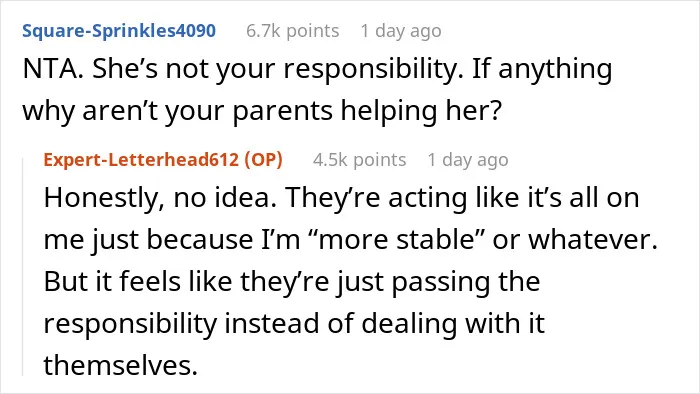Click the line 'responsibility instead of dealing with it'

(x=294, y=323)
